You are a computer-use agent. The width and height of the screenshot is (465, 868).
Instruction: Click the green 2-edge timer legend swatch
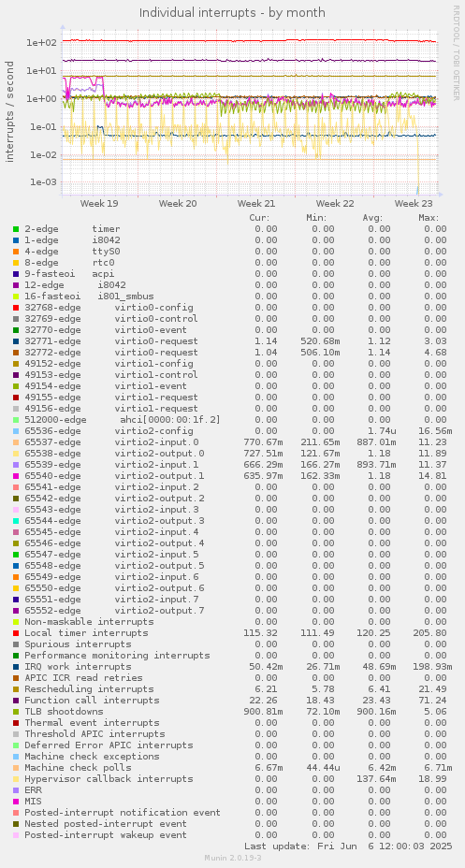click(x=16, y=229)
